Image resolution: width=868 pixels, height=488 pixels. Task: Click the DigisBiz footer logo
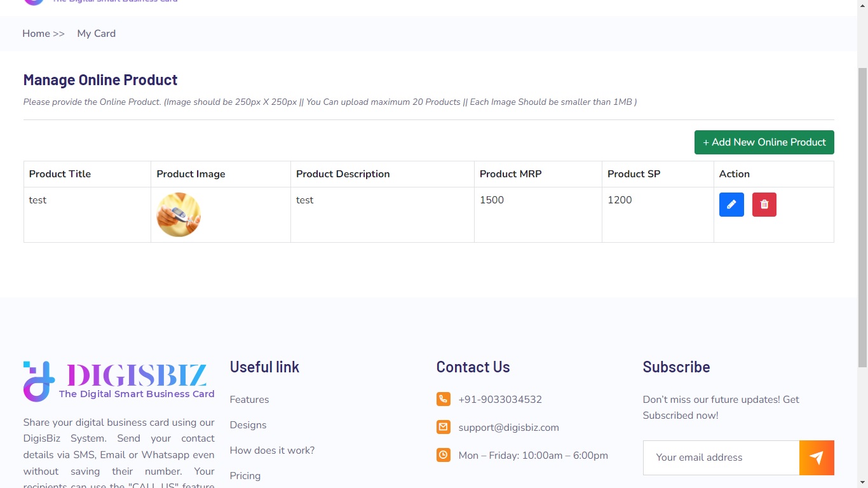[x=119, y=381]
